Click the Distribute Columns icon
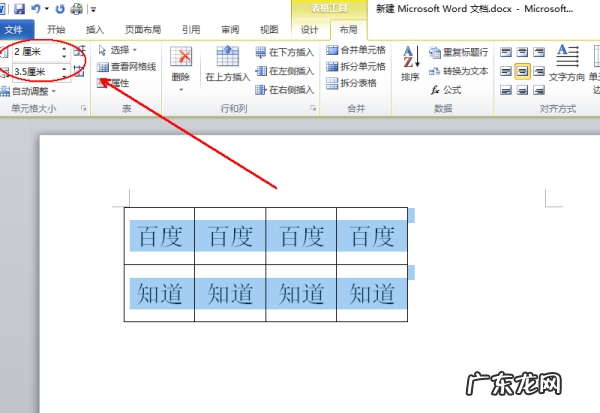This screenshot has height=413, width=600. (x=79, y=71)
